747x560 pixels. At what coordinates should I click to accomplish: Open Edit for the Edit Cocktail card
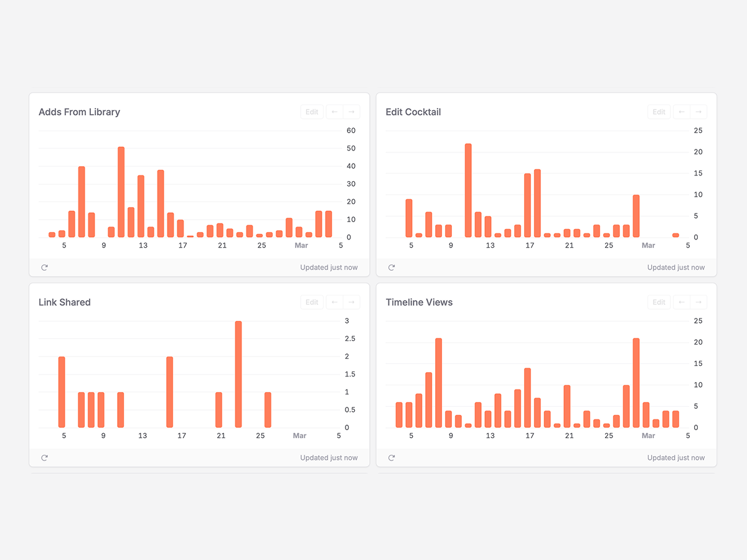659,112
